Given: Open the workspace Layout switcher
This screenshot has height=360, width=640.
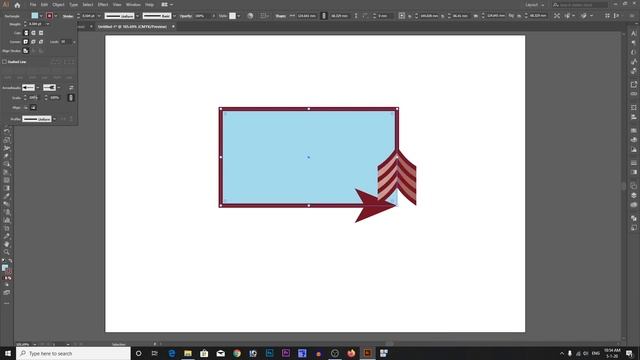Looking at the screenshot, I should (x=534, y=5).
